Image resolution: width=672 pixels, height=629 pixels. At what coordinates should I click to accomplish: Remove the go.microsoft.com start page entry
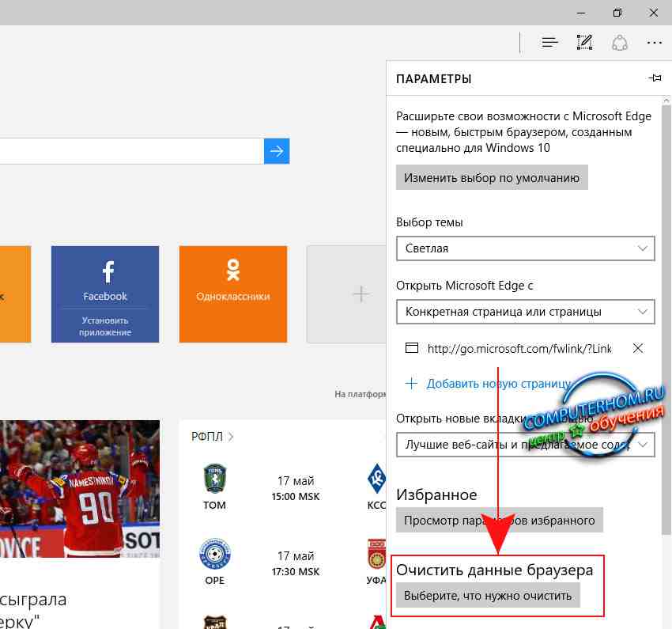pos(639,348)
